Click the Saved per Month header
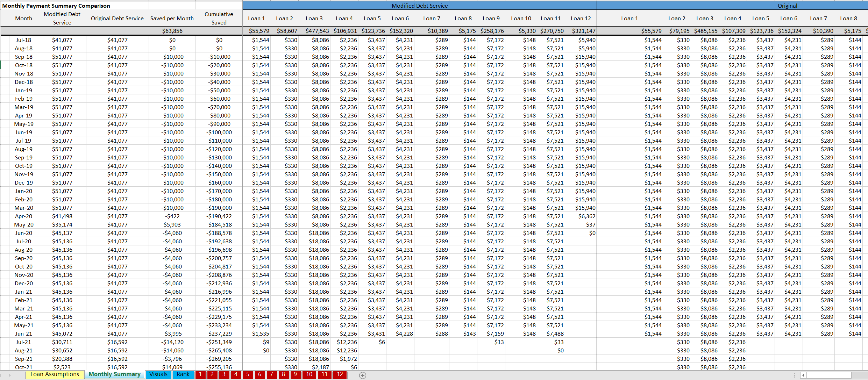 click(x=172, y=18)
